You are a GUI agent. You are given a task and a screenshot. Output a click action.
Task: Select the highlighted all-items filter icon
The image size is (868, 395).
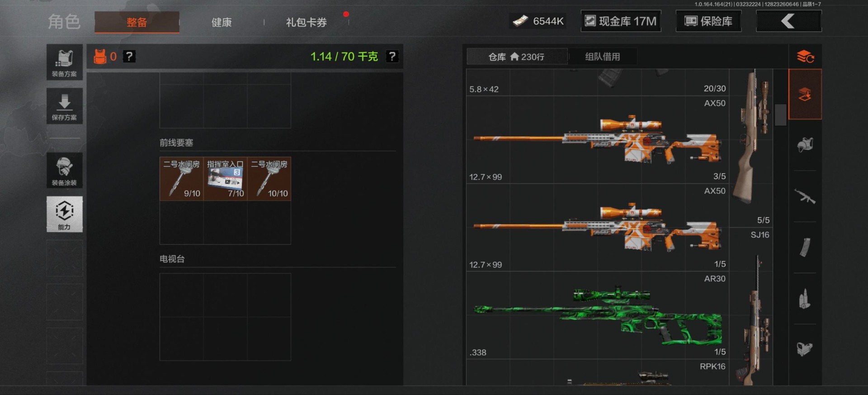(x=805, y=94)
